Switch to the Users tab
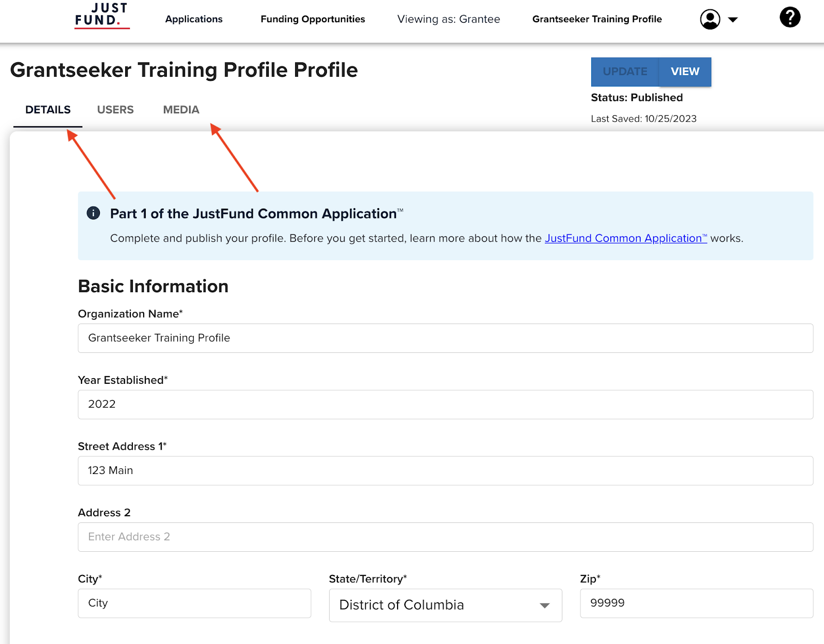The image size is (824, 644). (x=115, y=110)
